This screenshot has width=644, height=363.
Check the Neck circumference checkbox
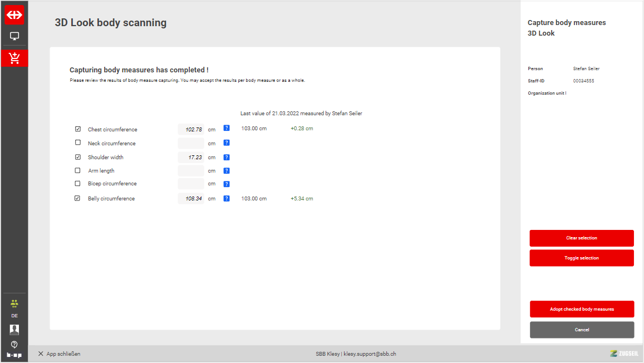click(78, 143)
